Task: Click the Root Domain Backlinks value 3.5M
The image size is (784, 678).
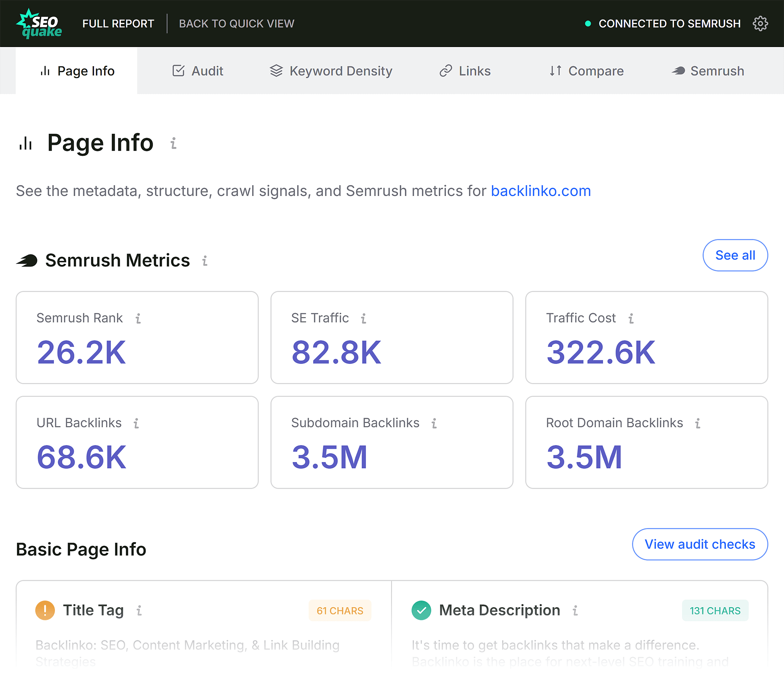Action: click(x=584, y=457)
